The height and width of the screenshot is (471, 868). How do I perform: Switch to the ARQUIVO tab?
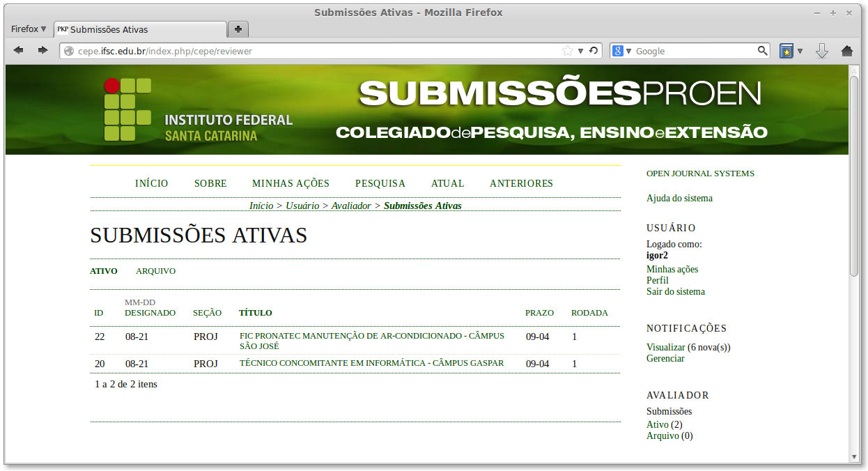[155, 270]
